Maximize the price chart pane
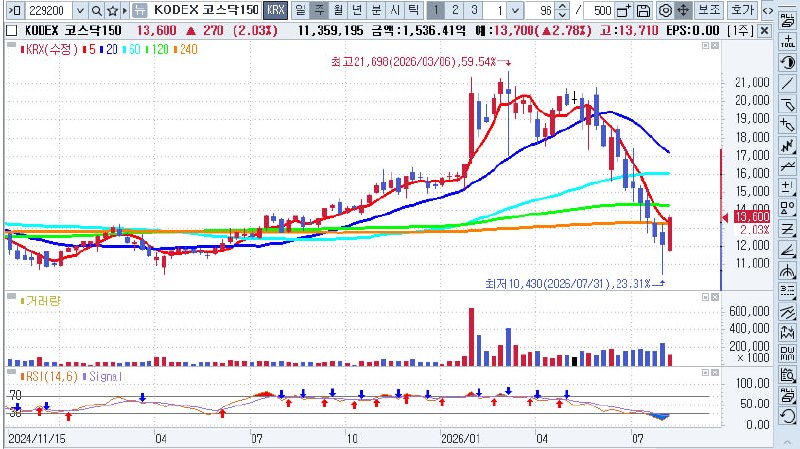 pos(706,46)
